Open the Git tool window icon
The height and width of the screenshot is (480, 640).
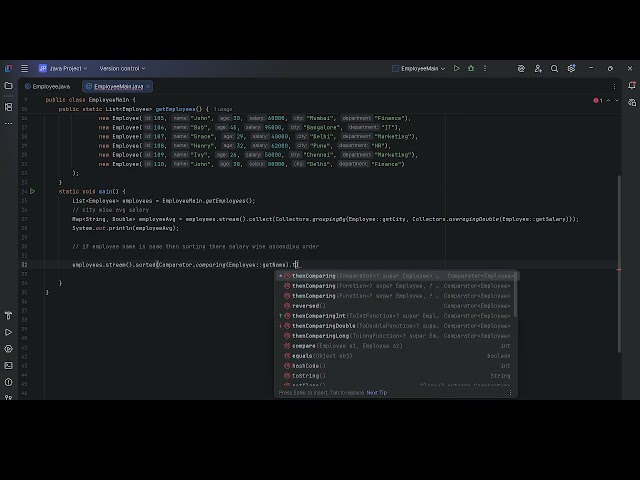[8, 397]
